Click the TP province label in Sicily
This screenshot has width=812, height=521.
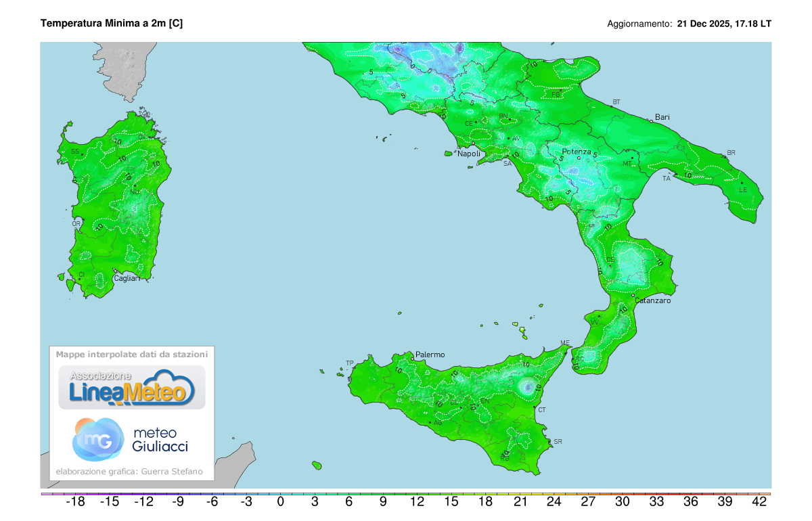coord(350,363)
